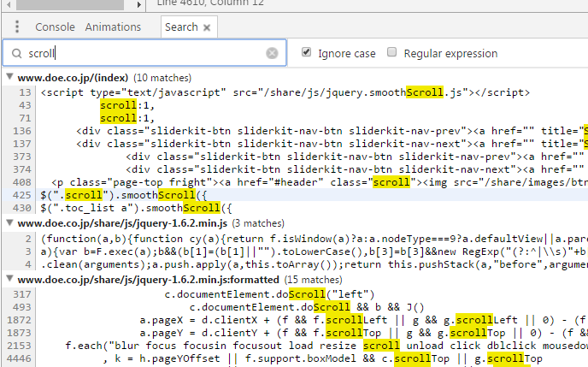Viewport: 588px width, 367px height.
Task: Clear the search field with X icon
Action: click(x=272, y=53)
